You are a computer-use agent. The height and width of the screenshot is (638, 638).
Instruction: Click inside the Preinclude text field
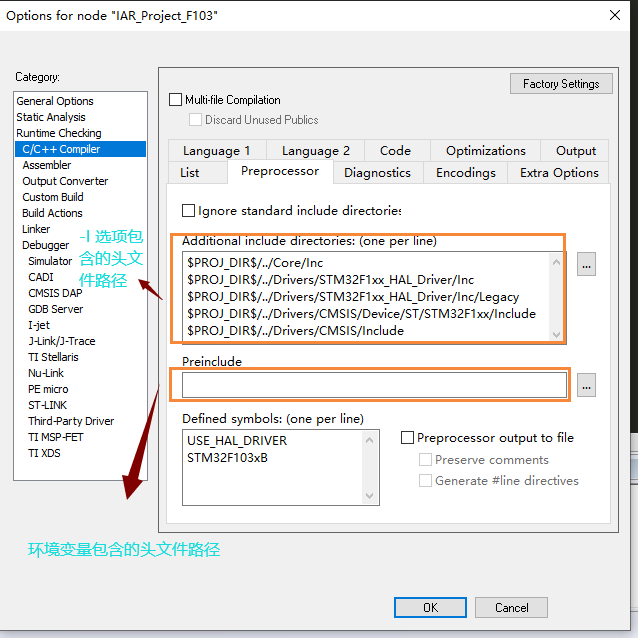pyautogui.click(x=374, y=385)
